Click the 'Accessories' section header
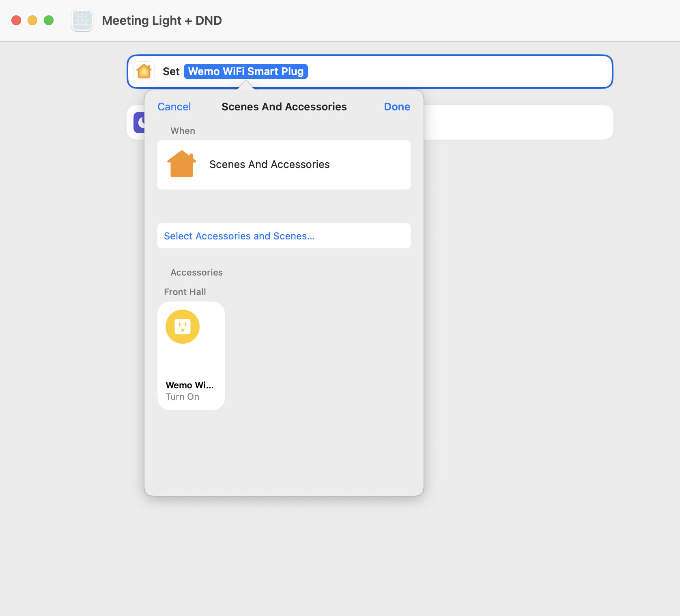680x616 pixels. coord(197,272)
